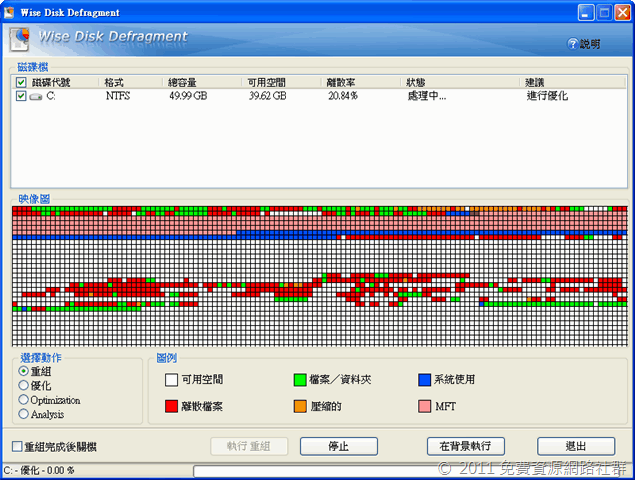The image size is (635, 480).
Task: Click the 在背景執行 run in background button
Action: (x=466, y=446)
